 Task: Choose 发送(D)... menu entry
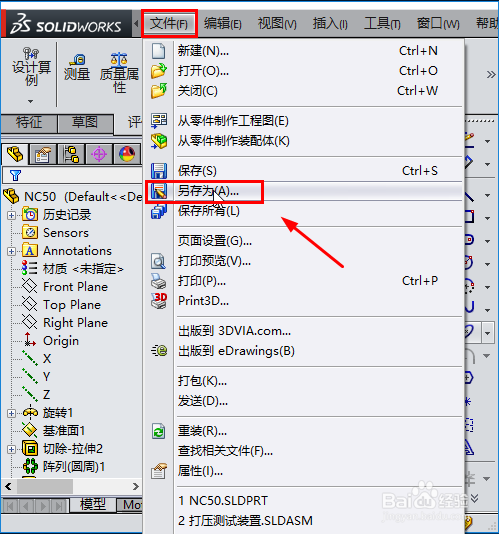coord(303,401)
